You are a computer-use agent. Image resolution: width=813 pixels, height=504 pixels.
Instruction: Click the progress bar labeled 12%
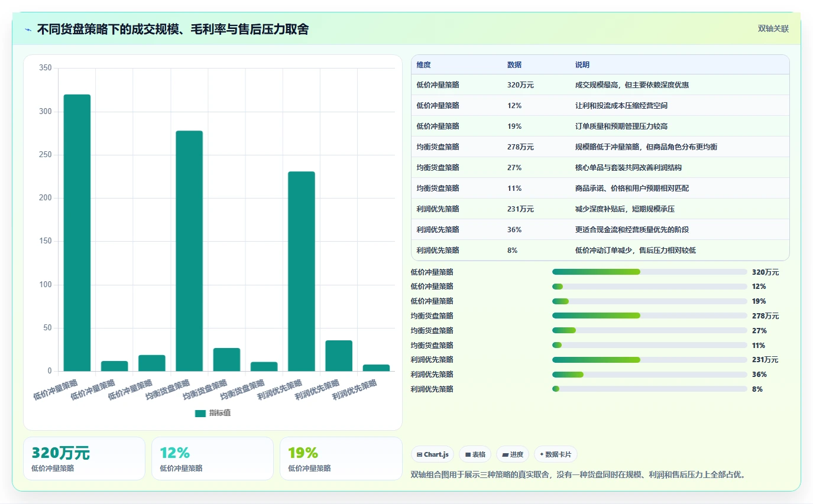point(650,287)
